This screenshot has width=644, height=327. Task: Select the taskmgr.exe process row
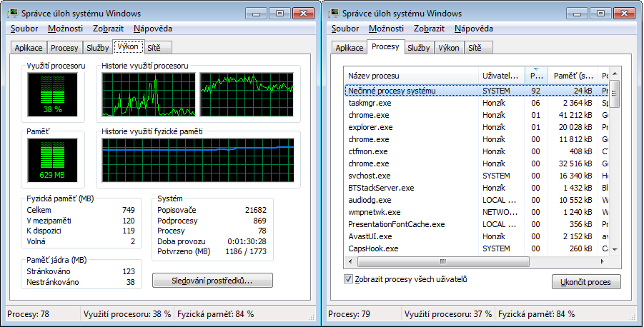(411, 103)
